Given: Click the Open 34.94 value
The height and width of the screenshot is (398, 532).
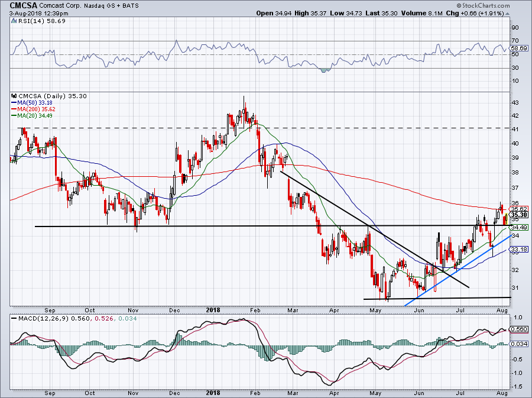Looking at the screenshot, I should pos(274,13).
